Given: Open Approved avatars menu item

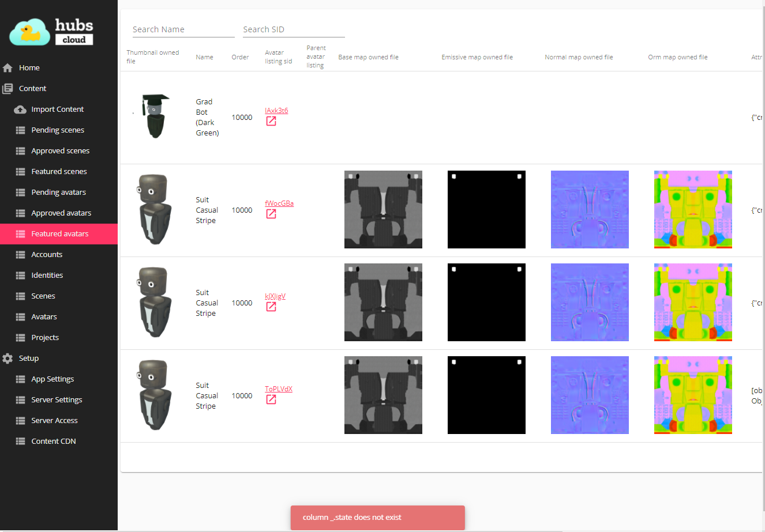Looking at the screenshot, I should click(59, 213).
